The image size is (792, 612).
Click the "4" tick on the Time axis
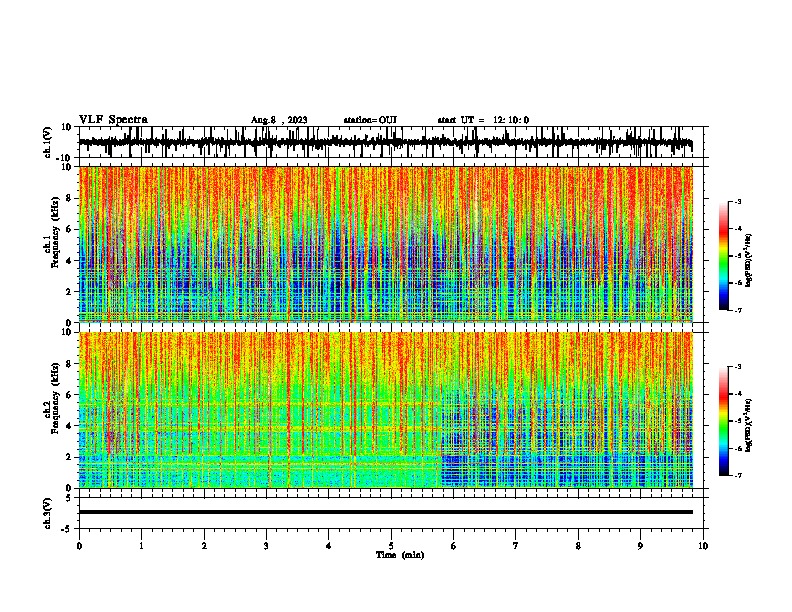coord(329,546)
